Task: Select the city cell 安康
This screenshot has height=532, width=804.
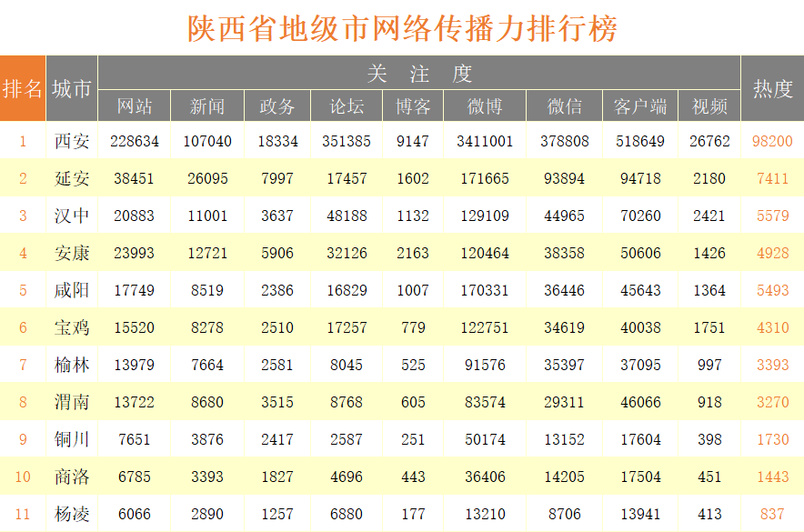Action: point(72,253)
